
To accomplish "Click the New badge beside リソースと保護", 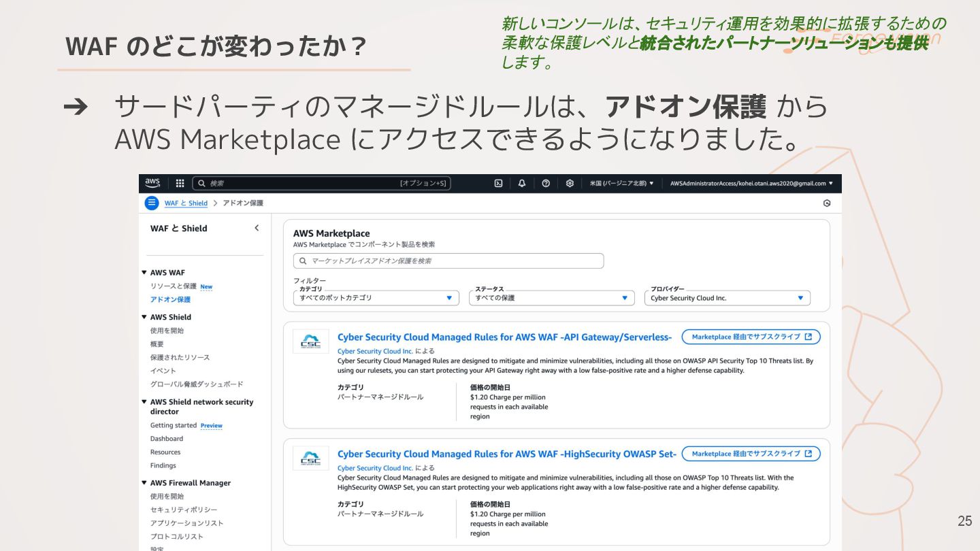I will [x=206, y=287].
